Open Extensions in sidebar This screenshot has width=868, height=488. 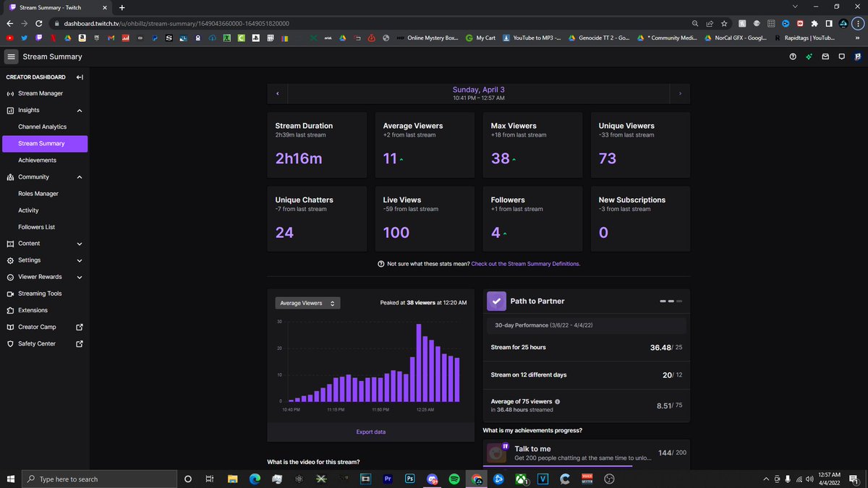click(45, 310)
